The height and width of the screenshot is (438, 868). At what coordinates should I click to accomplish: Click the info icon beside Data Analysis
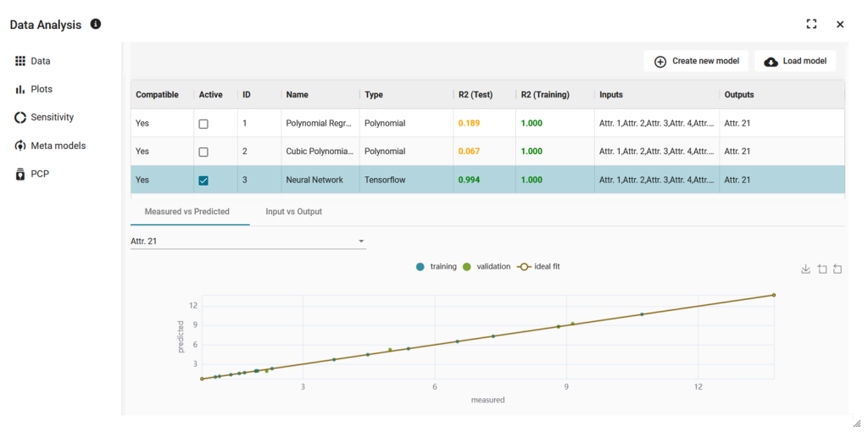(96, 24)
